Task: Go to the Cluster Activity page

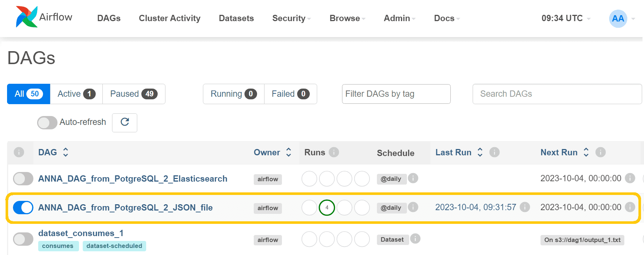Action: (170, 18)
